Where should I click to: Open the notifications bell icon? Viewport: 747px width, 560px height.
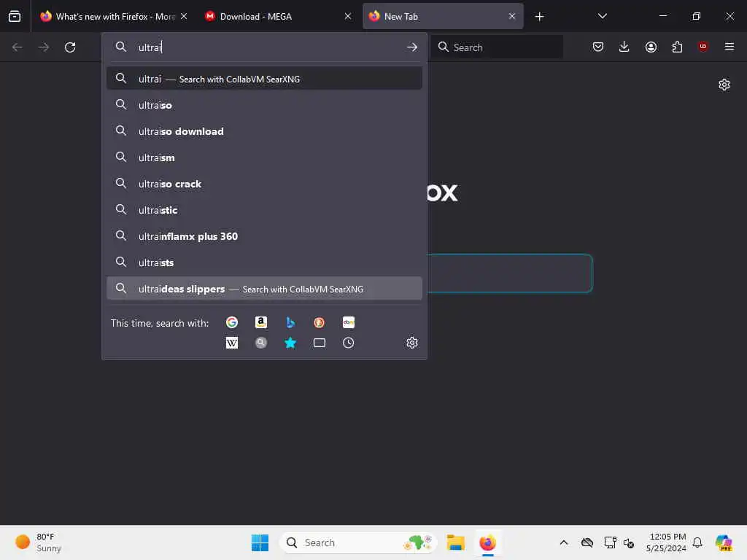point(697,542)
